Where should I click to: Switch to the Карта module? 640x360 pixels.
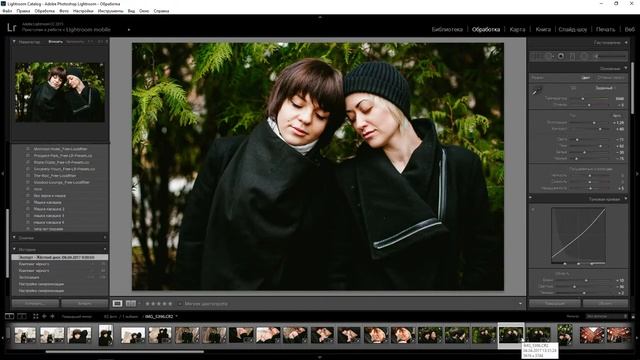click(x=517, y=29)
